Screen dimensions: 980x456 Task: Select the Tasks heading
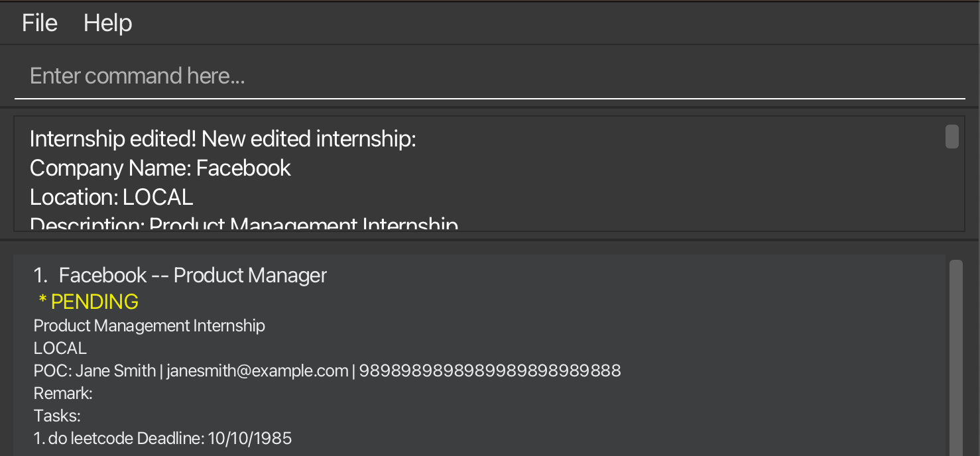coord(56,415)
